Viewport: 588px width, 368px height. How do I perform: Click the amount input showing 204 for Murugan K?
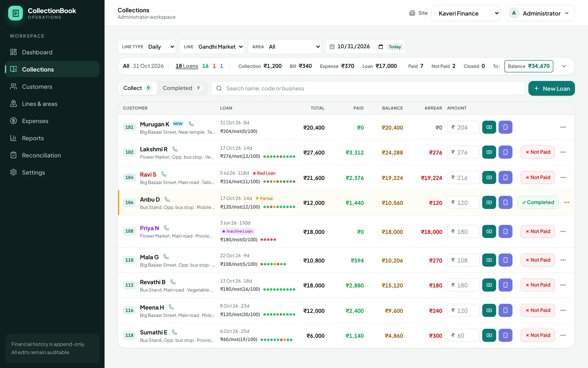coord(463,127)
